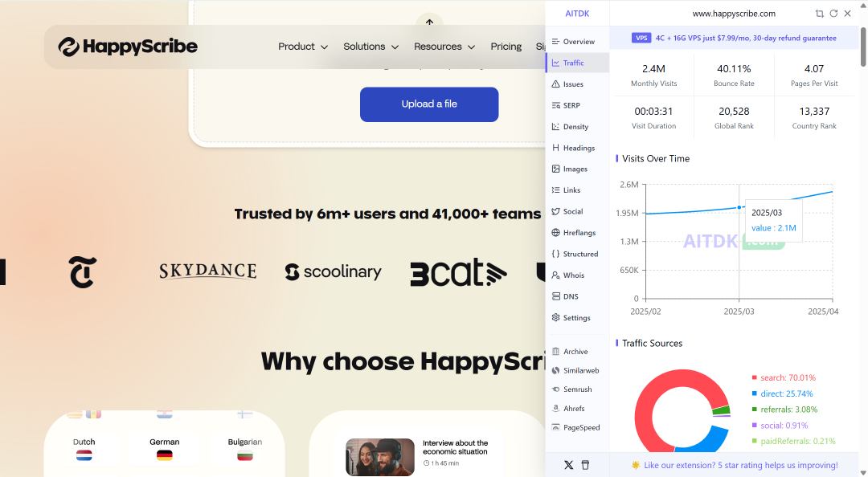Expand the Solutions dropdown menu
The width and height of the screenshot is (868, 477).
tap(371, 47)
